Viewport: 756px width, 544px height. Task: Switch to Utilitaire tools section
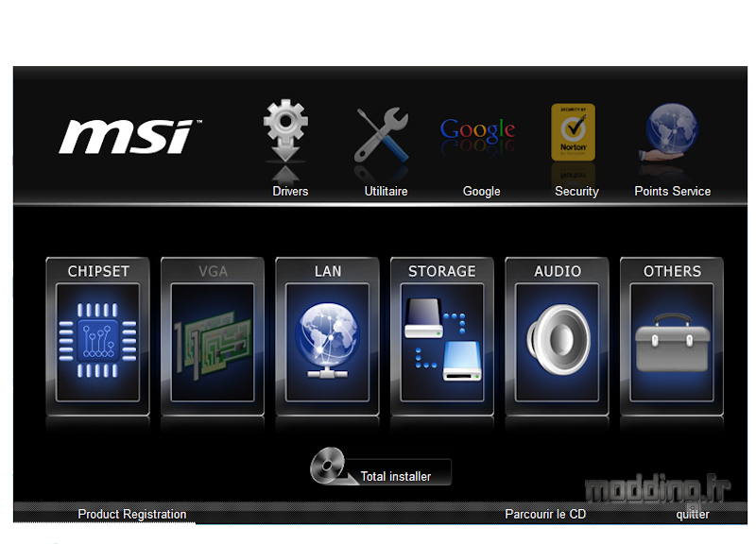point(382,135)
